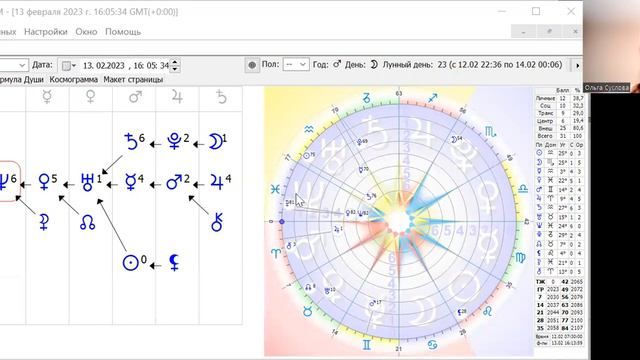
Task: Restore the inner document window
Action: point(549,31)
